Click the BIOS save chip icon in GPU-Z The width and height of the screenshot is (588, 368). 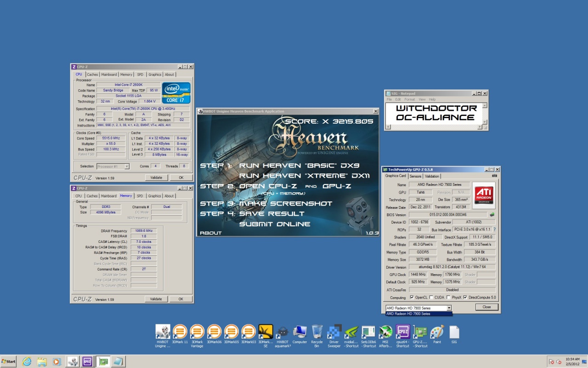tap(492, 215)
